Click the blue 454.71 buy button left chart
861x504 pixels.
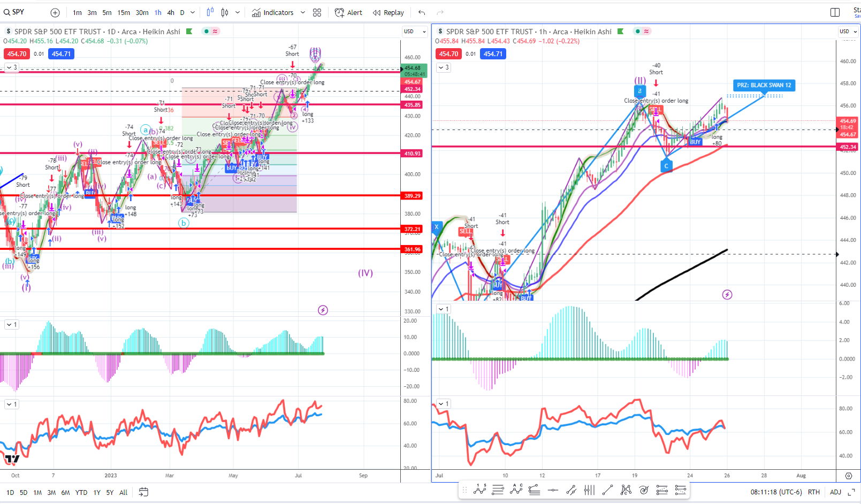click(x=61, y=54)
